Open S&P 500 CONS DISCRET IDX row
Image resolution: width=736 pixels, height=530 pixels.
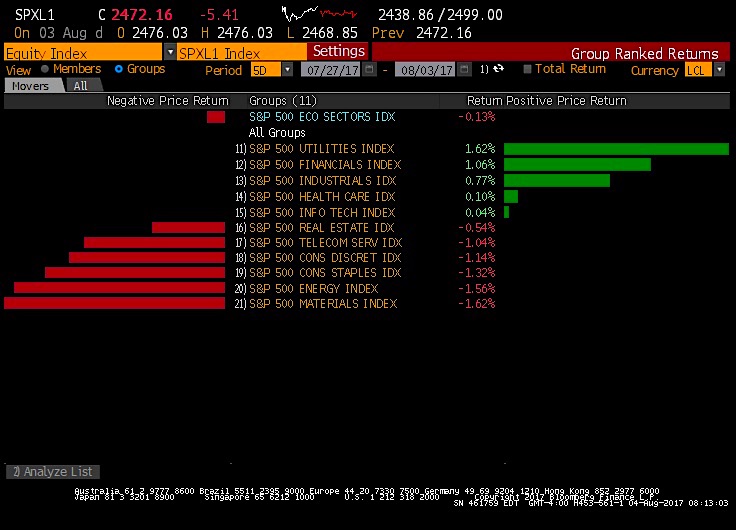(325, 258)
